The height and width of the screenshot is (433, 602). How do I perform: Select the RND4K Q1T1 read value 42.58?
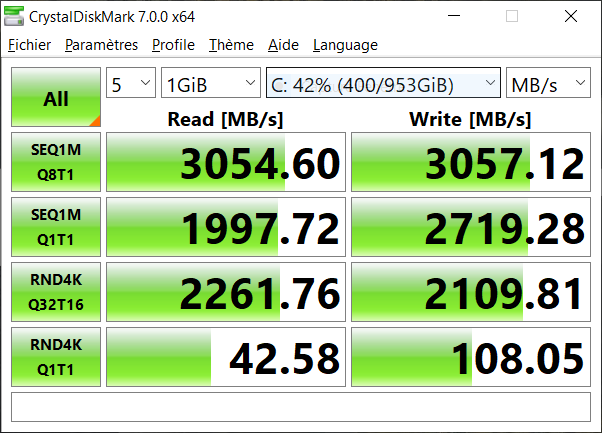[226, 357]
